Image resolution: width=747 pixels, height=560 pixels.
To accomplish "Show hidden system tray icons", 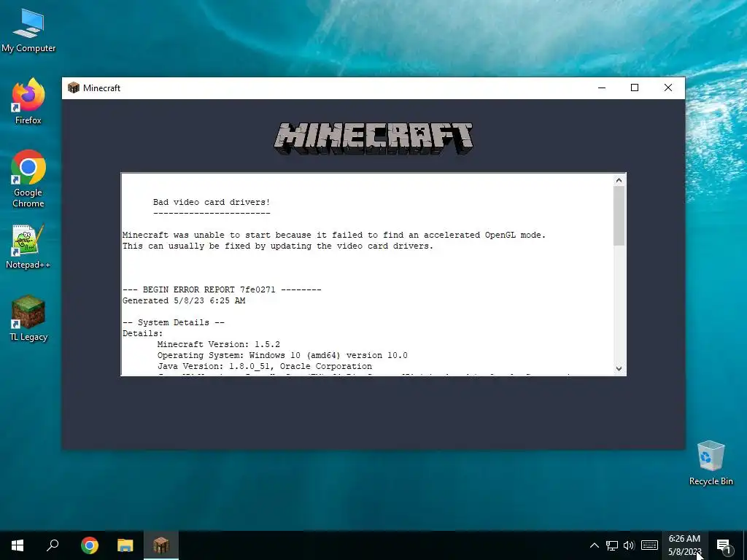I will (x=594, y=545).
